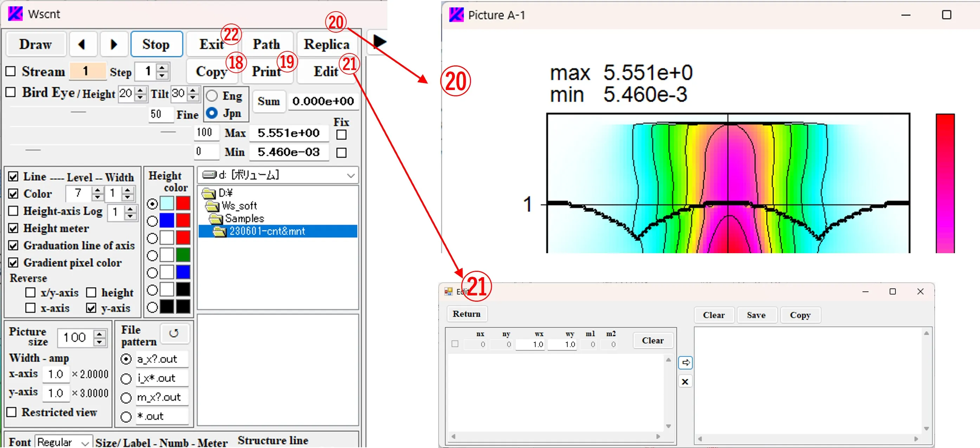Select the i_x*.out file pattern
980x448 pixels.
(126, 379)
